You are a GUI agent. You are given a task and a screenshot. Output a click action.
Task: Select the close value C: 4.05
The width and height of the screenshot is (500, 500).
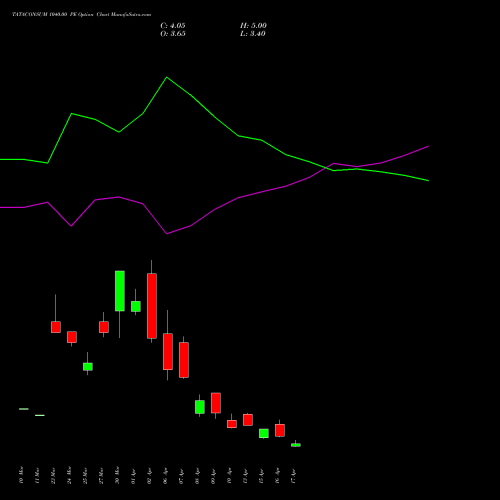coord(173,26)
